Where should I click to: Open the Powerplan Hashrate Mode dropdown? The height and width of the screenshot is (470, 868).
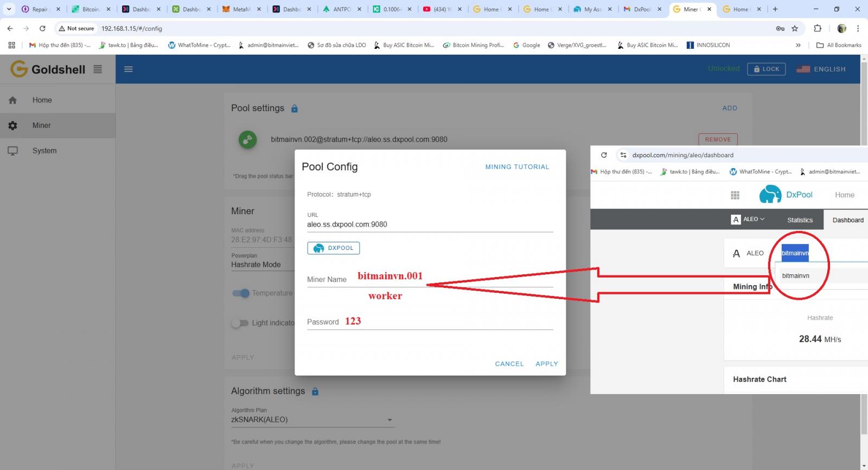[262, 265]
